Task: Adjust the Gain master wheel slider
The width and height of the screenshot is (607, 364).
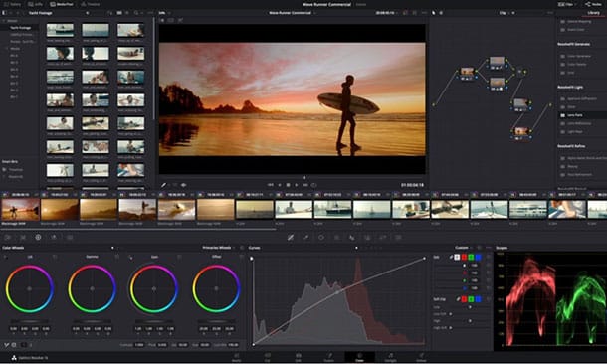Action: [x=154, y=321]
